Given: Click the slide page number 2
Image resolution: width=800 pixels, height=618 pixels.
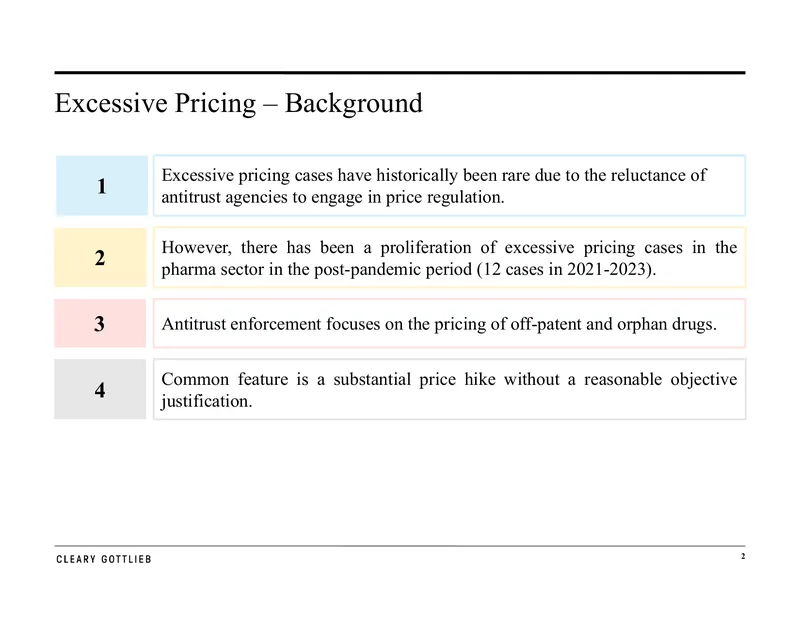Looking at the screenshot, I should 743,556.
